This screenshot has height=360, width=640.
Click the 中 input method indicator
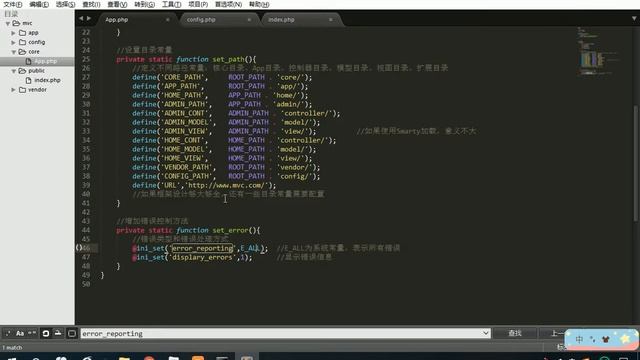579,339
